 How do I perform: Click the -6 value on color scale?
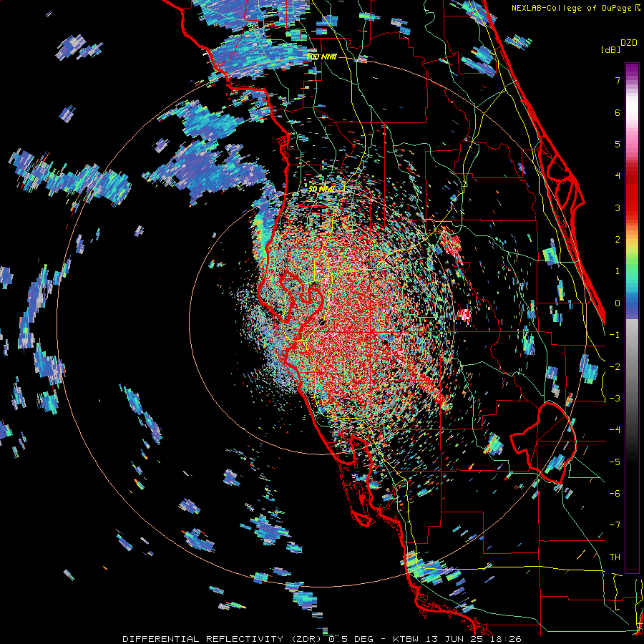point(615,494)
